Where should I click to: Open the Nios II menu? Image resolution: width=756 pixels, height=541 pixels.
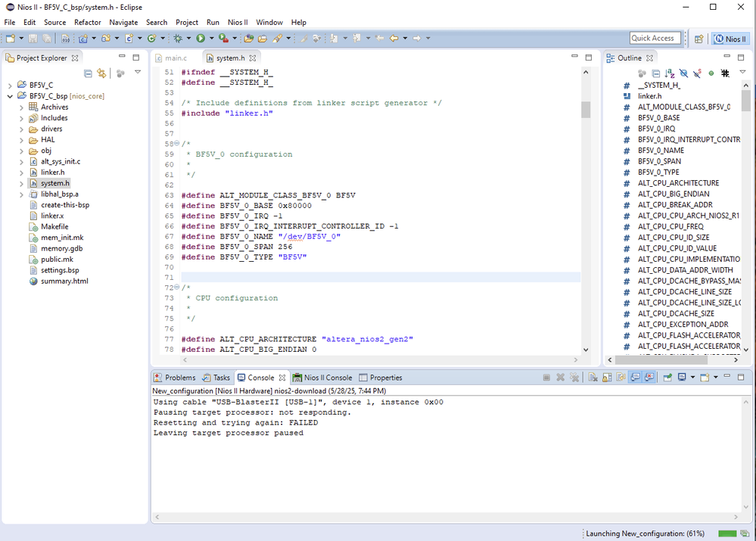(x=237, y=23)
